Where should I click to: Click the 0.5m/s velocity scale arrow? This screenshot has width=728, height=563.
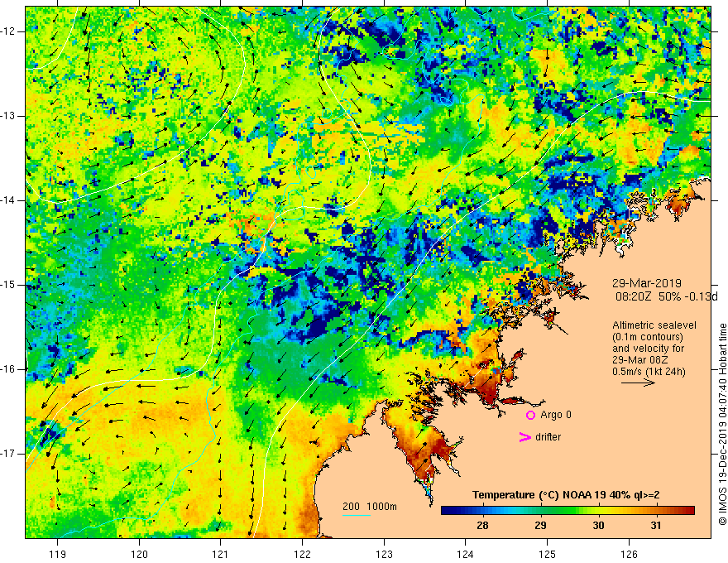point(638,383)
